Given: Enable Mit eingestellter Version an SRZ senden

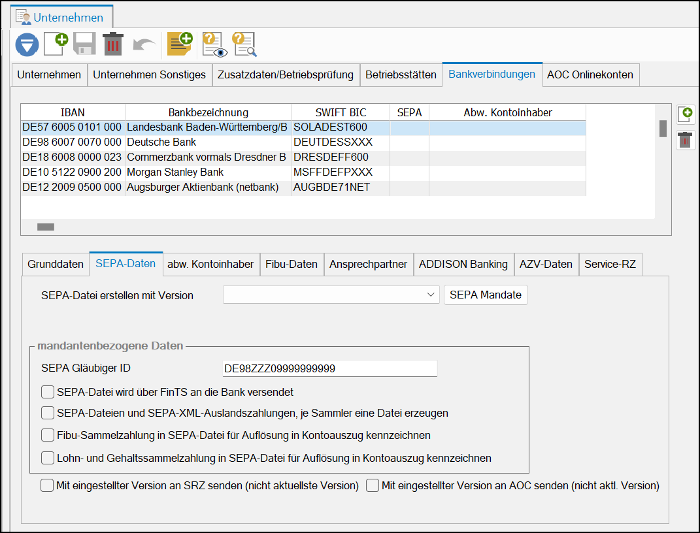Looking at the screenshot, I should [46, 485].
